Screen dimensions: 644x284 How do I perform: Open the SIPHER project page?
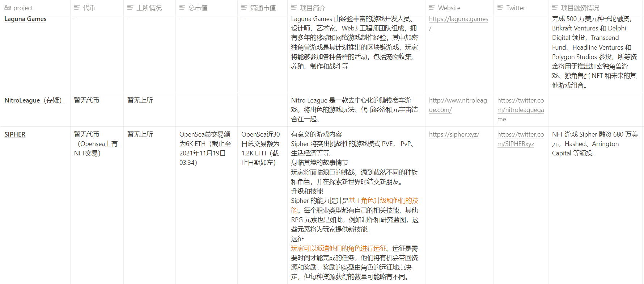pos(15,134)
